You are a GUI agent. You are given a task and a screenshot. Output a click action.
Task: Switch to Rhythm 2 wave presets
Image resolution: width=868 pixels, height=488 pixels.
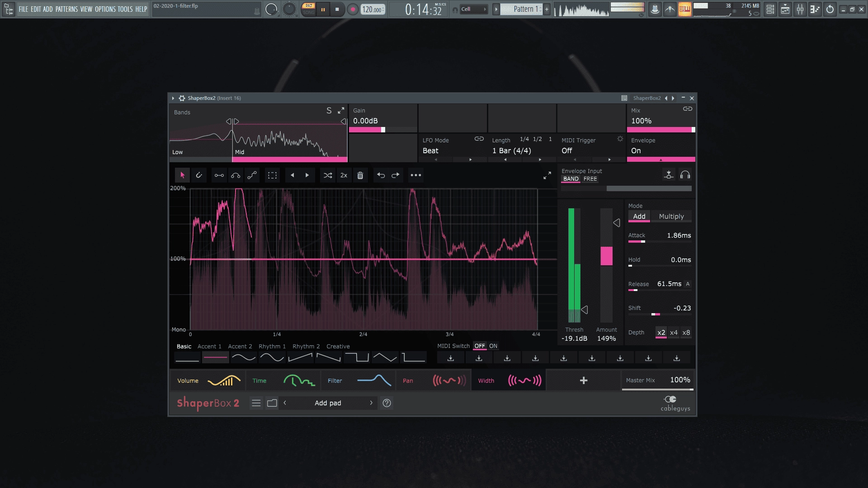point(306,347)
